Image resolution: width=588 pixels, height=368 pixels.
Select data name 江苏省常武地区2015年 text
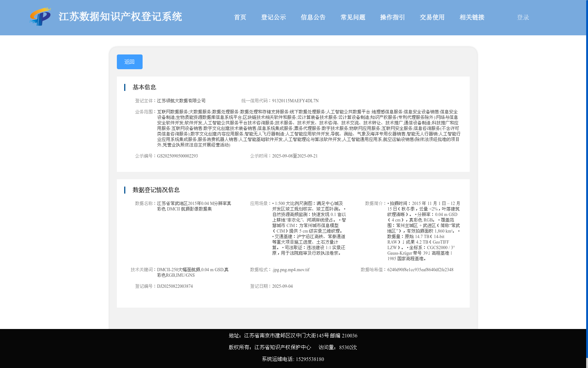click(x=194, y=206)
